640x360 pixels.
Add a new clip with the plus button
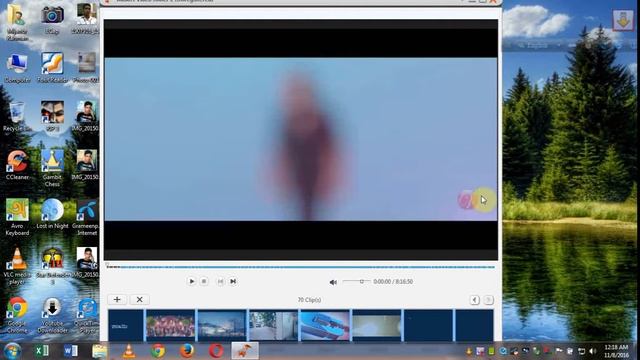[x=117, y=300]
